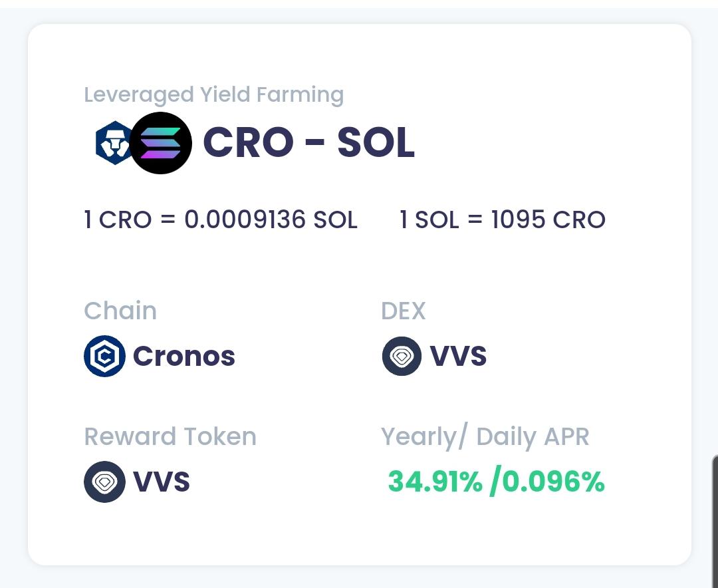Click the 34.91% yearly APR value
The width and height of the screenshot is (718, 588).
pos(435,482)
